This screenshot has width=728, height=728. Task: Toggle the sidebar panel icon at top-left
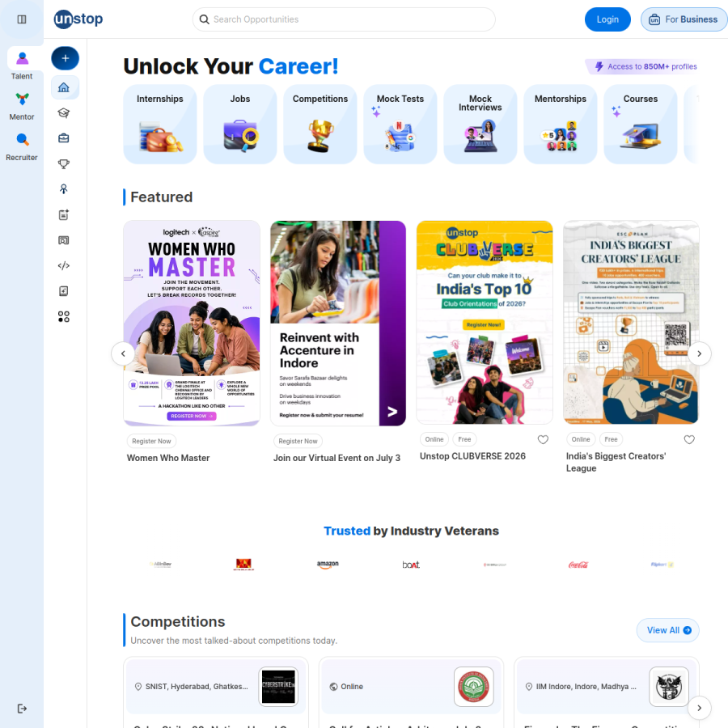coord(21,19)
